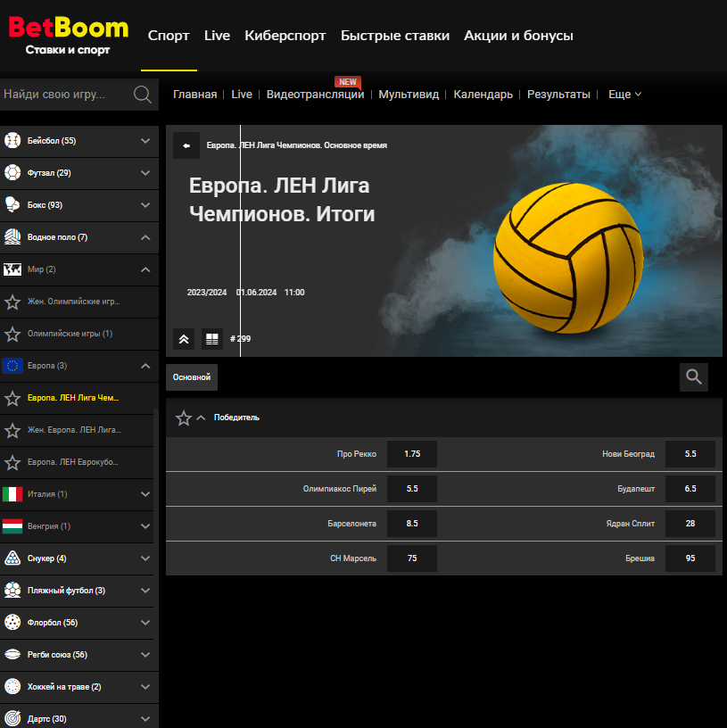Image resolution: width=727 pixels, height=728 pixels.
Task: Collapse the Мир (2) group chevron
Action: (145, 269)
